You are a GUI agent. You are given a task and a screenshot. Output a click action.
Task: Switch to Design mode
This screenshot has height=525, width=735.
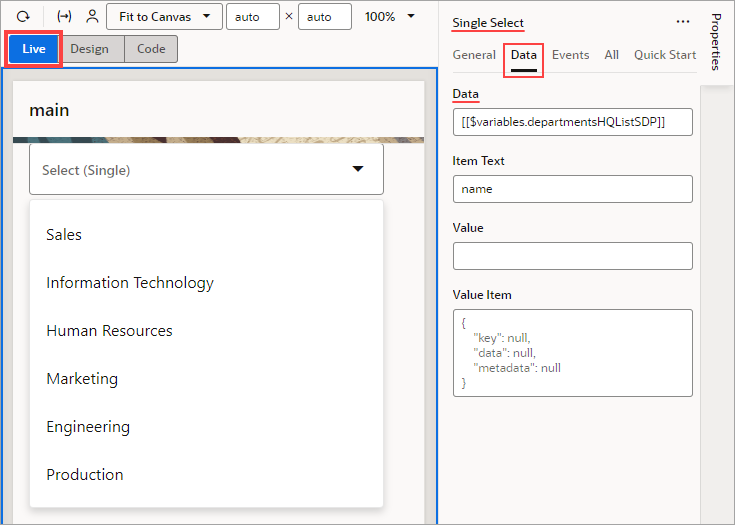(90, 49)
